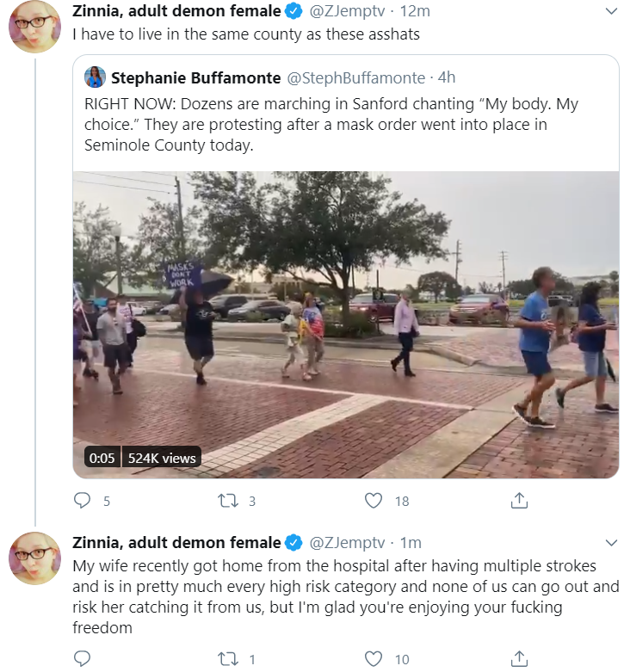
Task: Open the first tweet's chevron options menu
Action: [611, 11]
